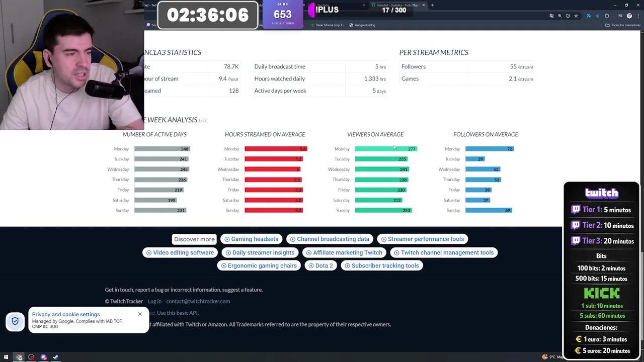644x362 pixels.
Task: Open Ergonomic gaming chairs suggestion
Action: pyautogui.click(x=259, y=265)
